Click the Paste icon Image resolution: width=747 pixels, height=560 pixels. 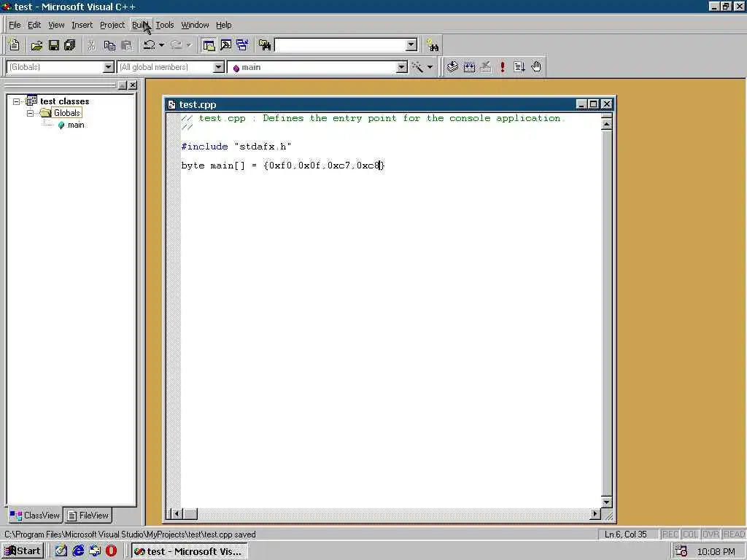(127, 45)
